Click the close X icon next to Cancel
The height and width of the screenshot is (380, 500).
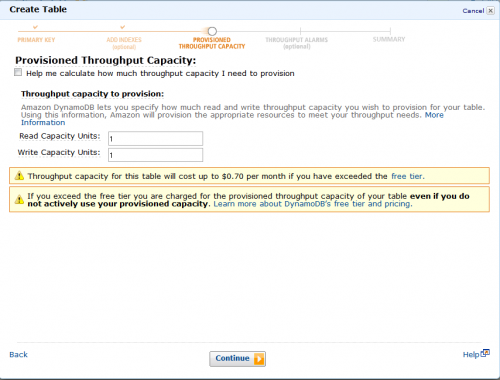[x=491, y=11]
